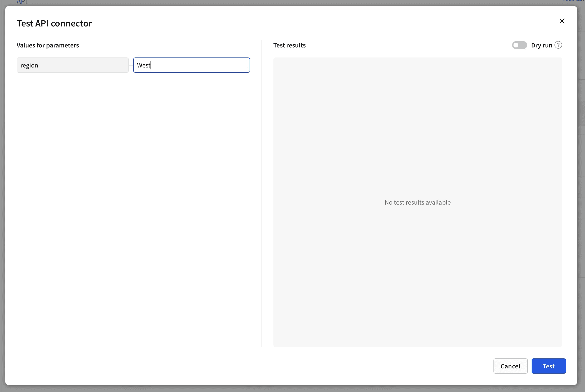Image resolution: width=585 pixels, height=392 pixels.
Task: Close the Test API connector dialog
Action: click(562, 21)
